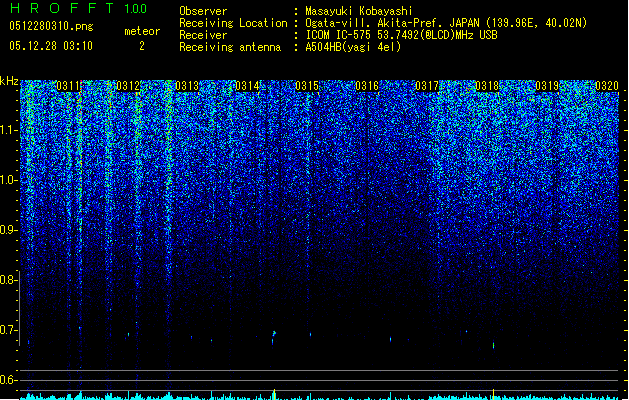Click the 0.6 kHz axis label
This screenshot has height=400, width=629.
(9, 380)
